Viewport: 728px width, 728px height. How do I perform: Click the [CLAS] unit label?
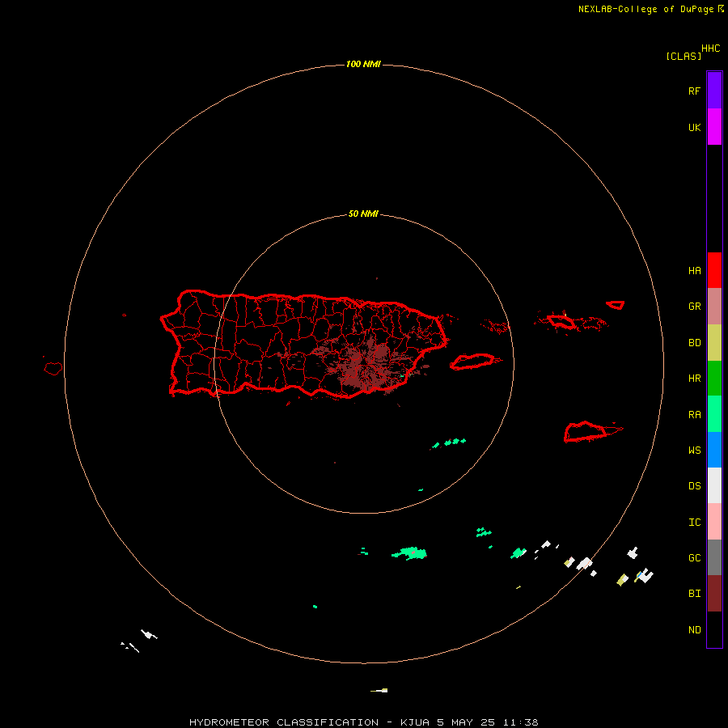tap(684, 56)
